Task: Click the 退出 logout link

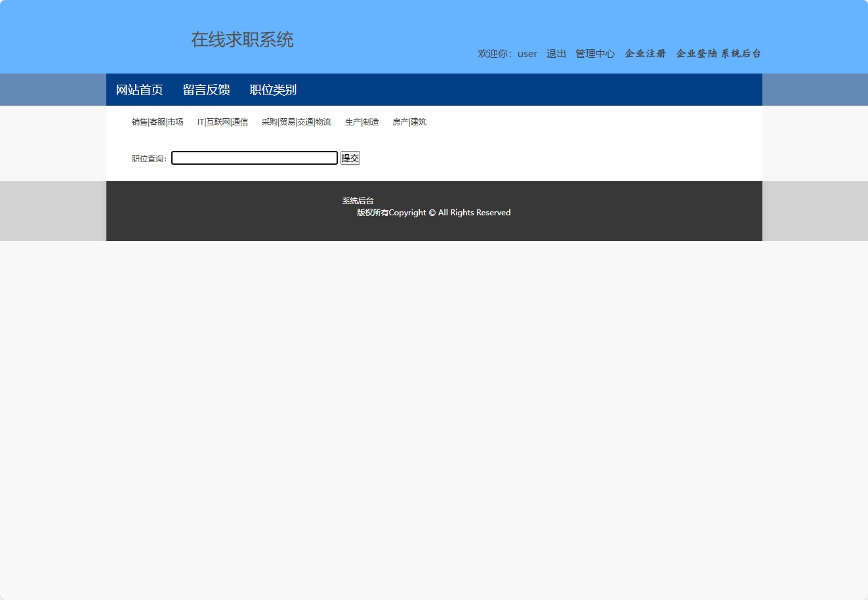Action: 556,54
